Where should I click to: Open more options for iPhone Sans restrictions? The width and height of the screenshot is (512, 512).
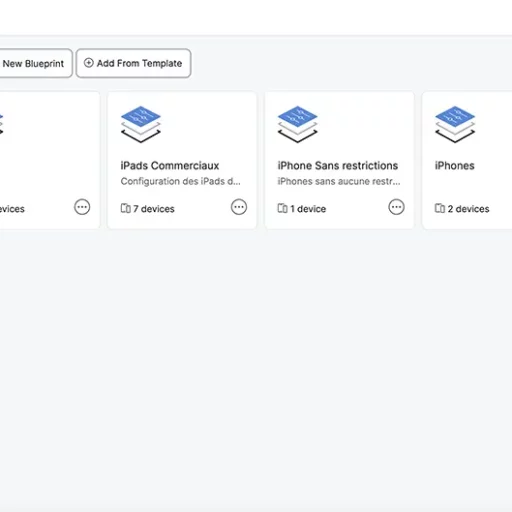pos(396,207)
